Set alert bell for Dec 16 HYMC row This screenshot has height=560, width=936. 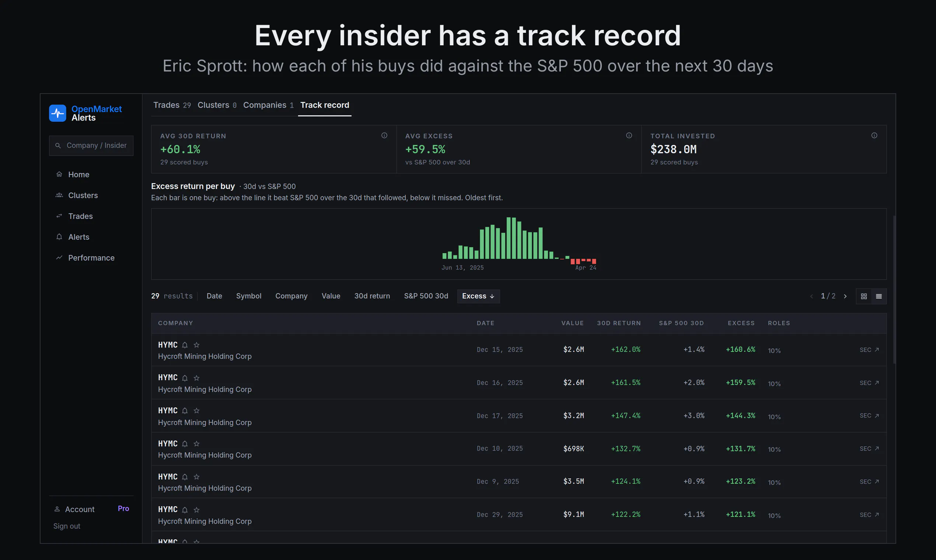click(185, 378)
